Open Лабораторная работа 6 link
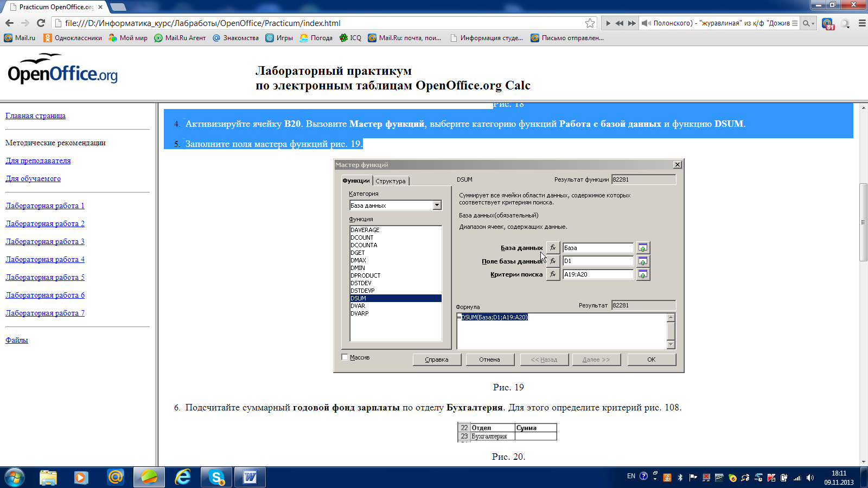 coord(45,295)
